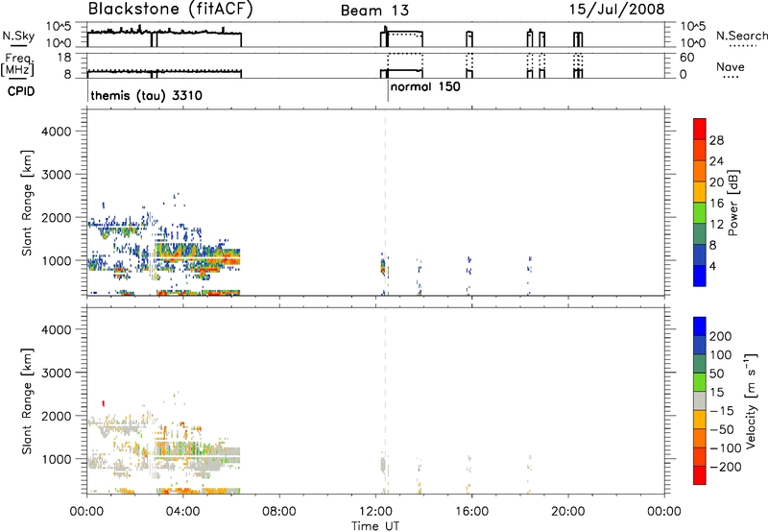Click the '04:00' time axis tick label
Screen dimensions: 768x532
point(183,512)
